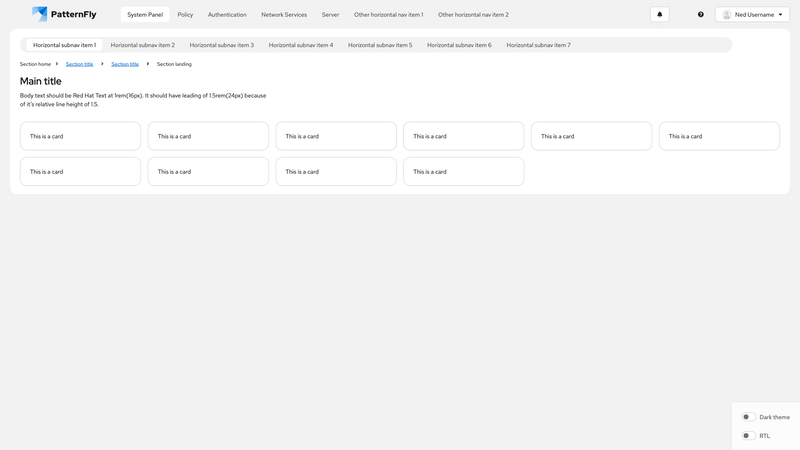Screen dimensions: 800x450
Task: Select Horizontal subnav item 2
Action: tap(143, 45)
